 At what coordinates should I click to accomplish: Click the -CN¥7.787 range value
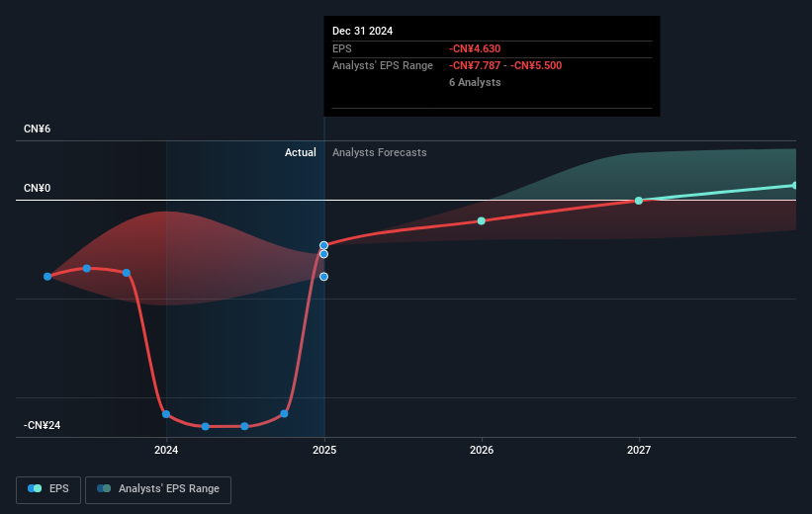475,66
